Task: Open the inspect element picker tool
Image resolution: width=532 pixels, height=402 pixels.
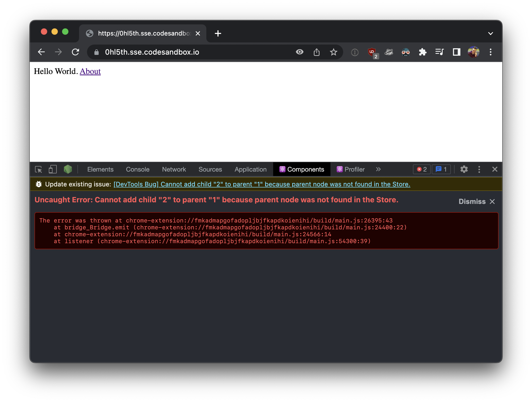Action: (x=39, y=169)
